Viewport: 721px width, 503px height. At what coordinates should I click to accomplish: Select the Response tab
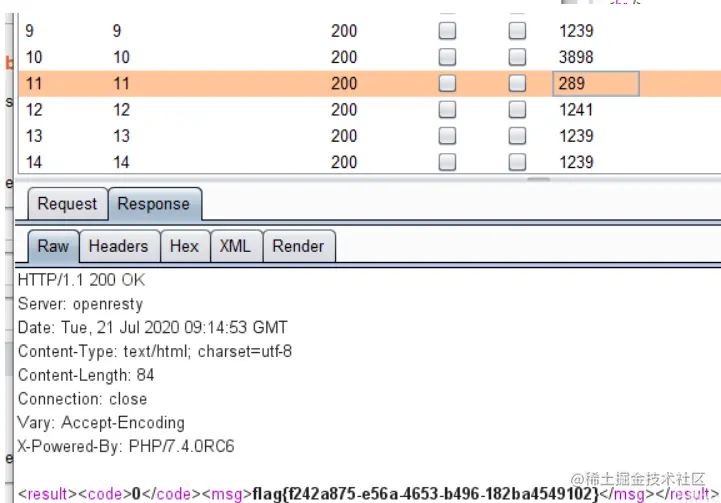click(x=154, y=204)
